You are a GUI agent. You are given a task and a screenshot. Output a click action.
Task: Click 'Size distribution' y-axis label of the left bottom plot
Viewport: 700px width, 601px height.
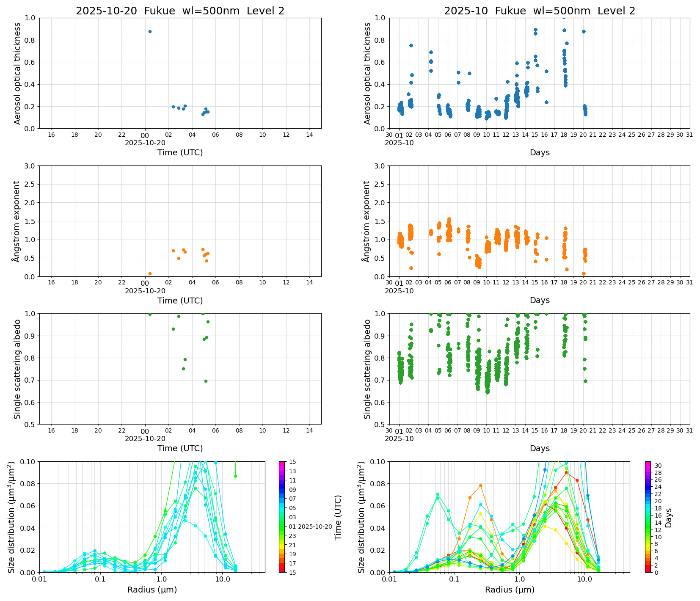pyautogui.click(x=12, y=517)
